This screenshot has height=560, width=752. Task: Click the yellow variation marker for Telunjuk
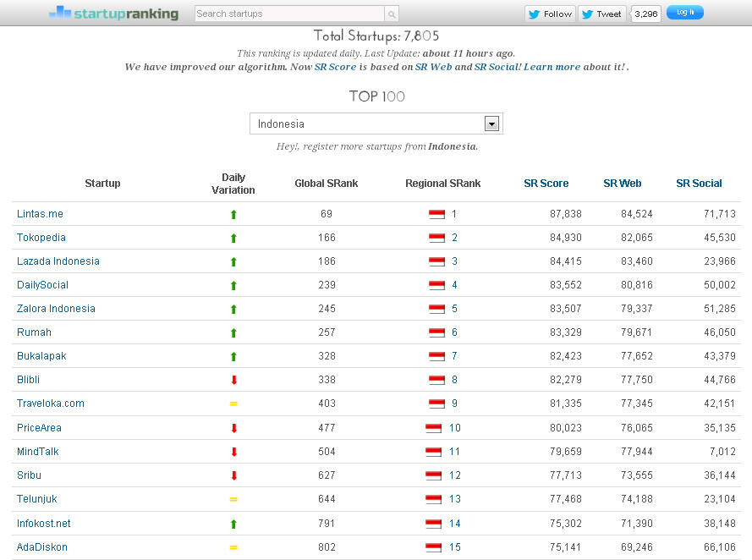(x=233, y=499)
